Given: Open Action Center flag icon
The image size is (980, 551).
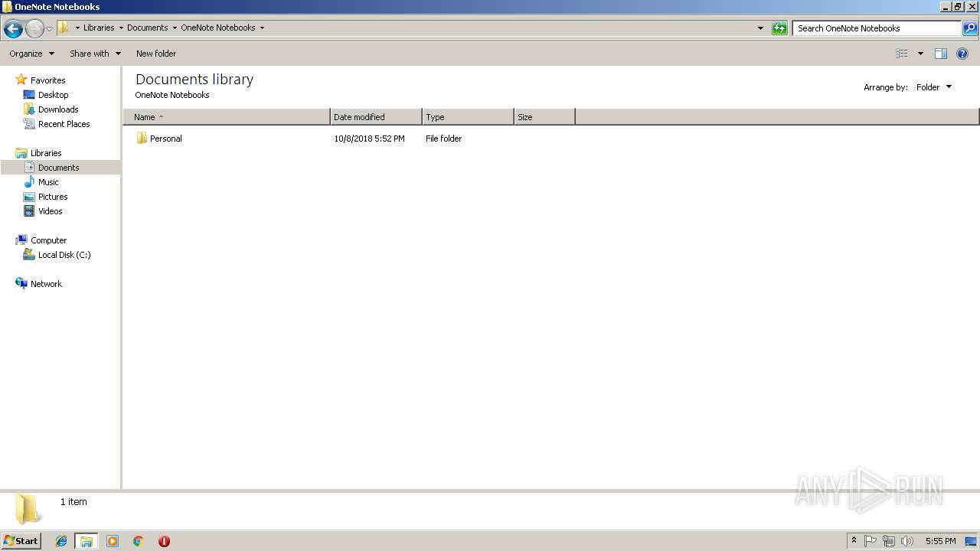Looking at the screenshot, I should tap(871, 541).
